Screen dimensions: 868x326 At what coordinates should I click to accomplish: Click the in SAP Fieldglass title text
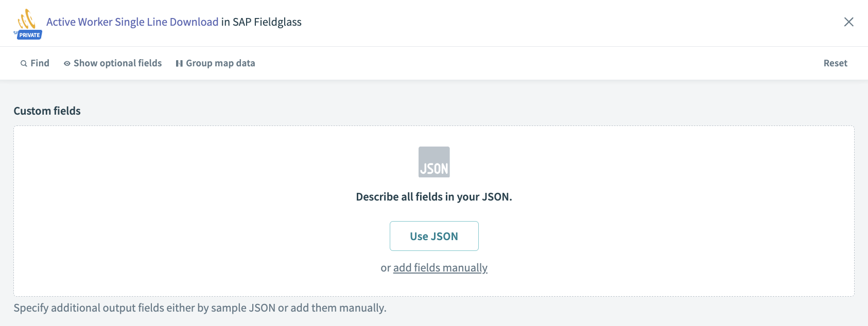tap(262, 22)
